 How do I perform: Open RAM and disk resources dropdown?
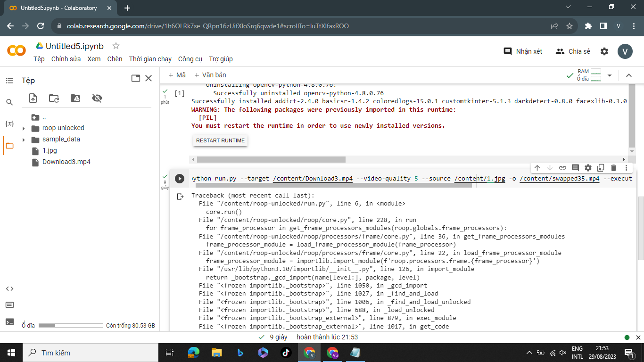click(x=610, y=75)
